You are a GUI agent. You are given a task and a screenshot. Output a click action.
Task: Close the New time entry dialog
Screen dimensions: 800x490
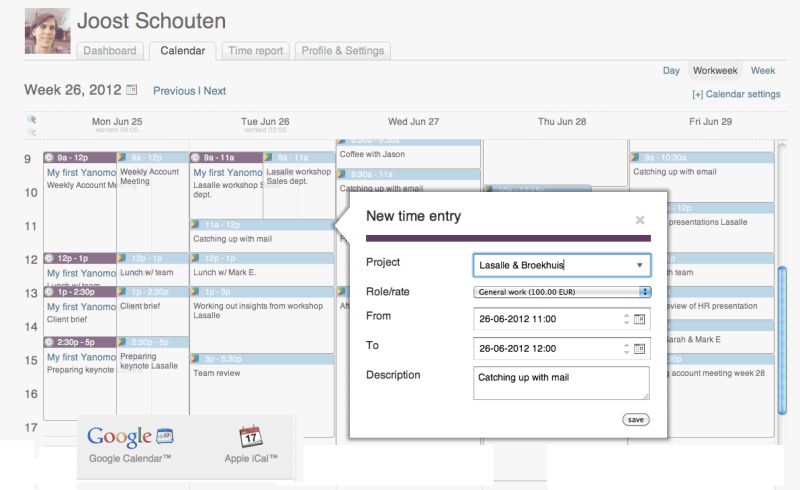click(x=640, y=220)
